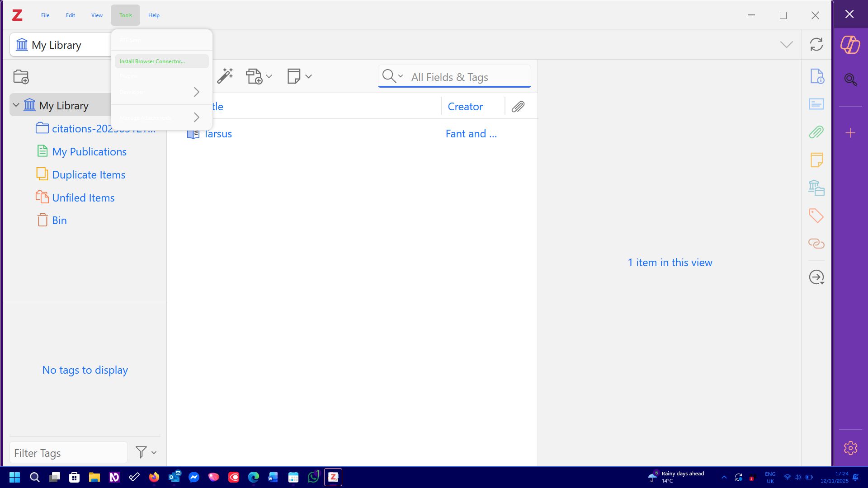
Task: Collapse the My Library tree
Action: [16, 105]
